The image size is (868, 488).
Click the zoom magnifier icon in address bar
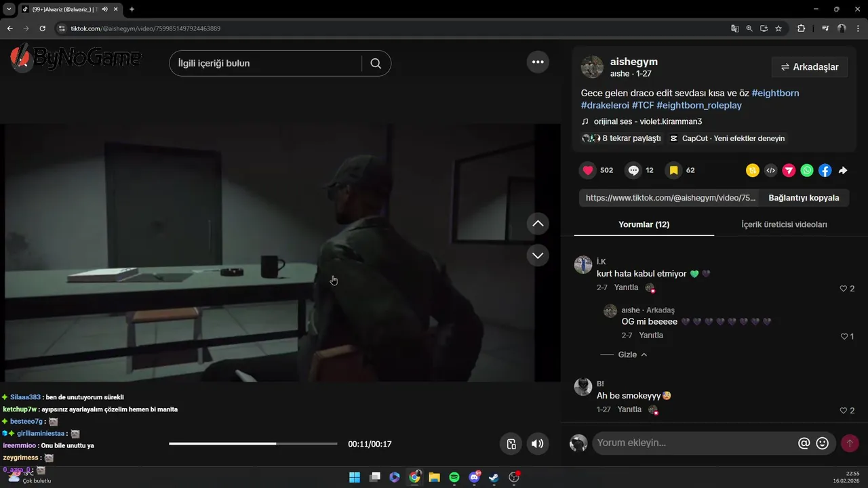(749, 28)
